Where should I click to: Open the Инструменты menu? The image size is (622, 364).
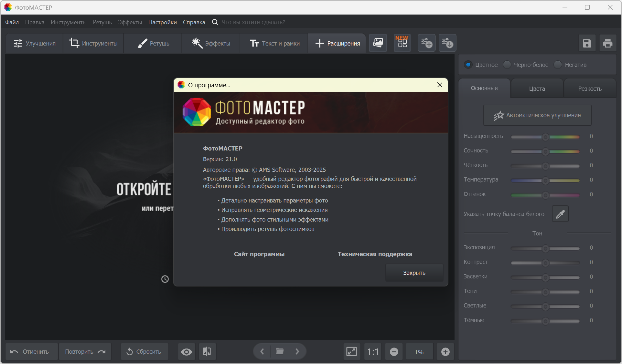click(x=69, y=22)
